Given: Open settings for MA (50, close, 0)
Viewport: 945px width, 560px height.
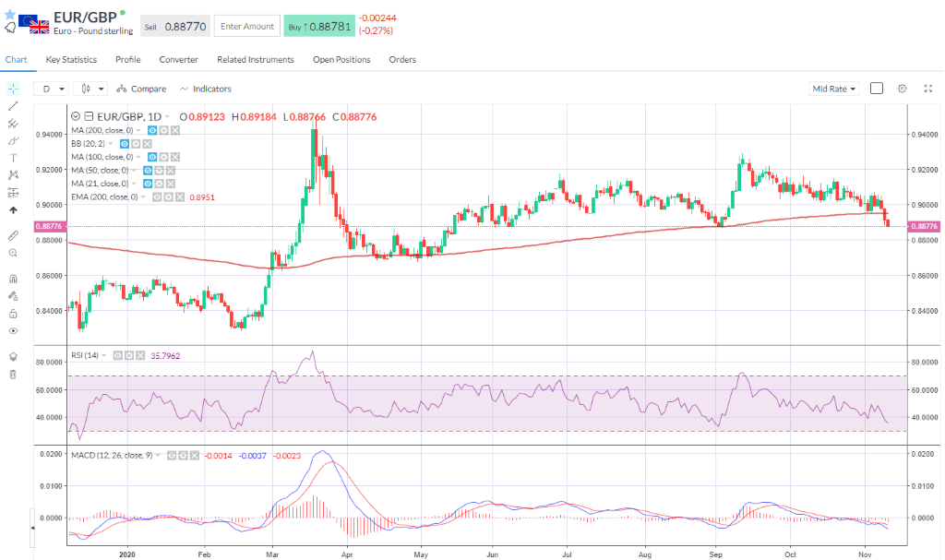Looking at the screenshot, I should click(x=159, y=170).
